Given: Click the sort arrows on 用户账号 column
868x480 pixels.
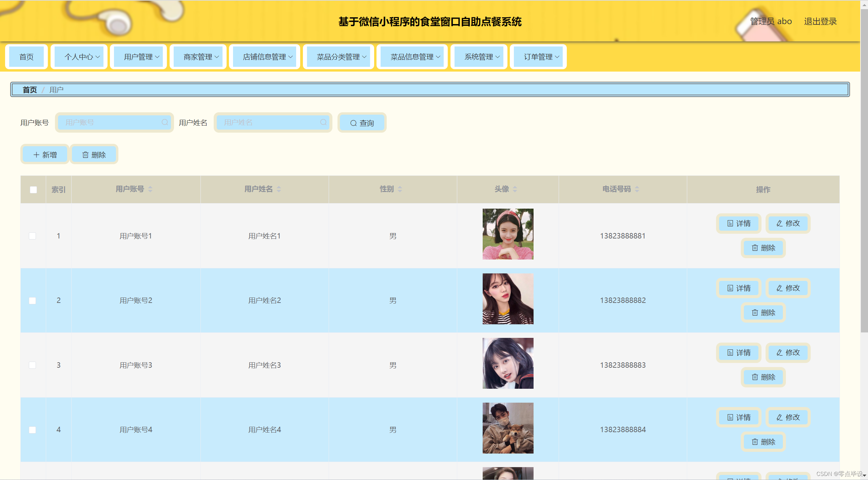Looking at the screenshot, I should coord(150,189).
